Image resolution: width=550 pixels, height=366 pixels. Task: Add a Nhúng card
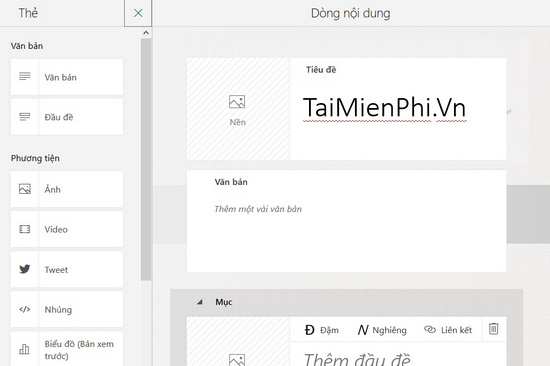pos(67,309)
